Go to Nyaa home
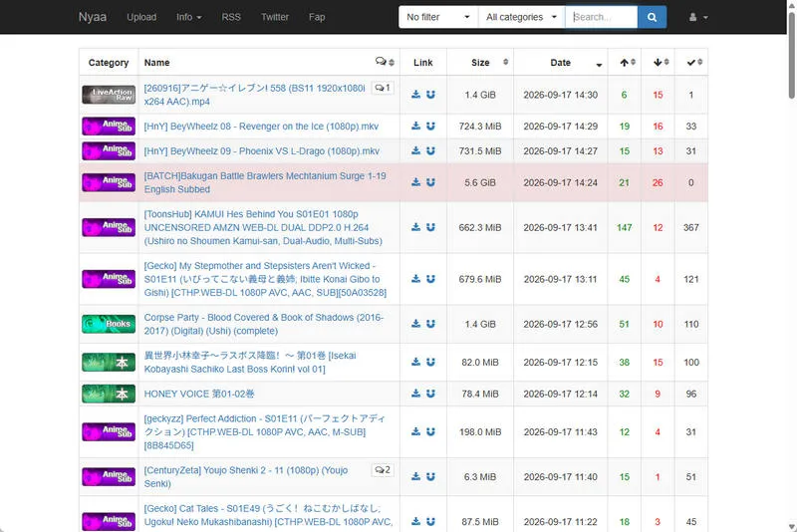The height and width of the screenshot is (532, 797). click(x=93, y=17)
